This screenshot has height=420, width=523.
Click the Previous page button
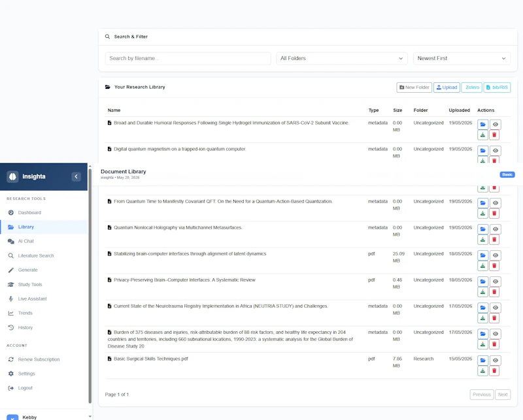pyautogui.click(x=482, y=395)
